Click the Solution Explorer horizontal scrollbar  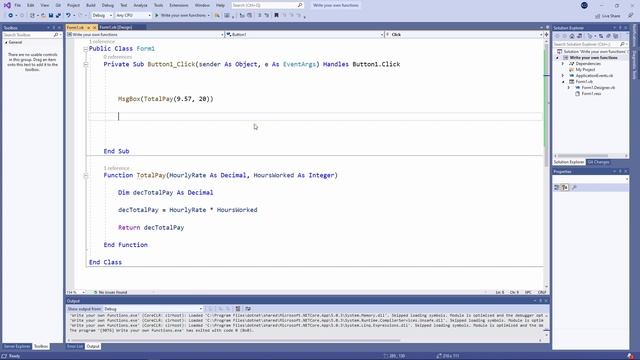click(583, 156)
